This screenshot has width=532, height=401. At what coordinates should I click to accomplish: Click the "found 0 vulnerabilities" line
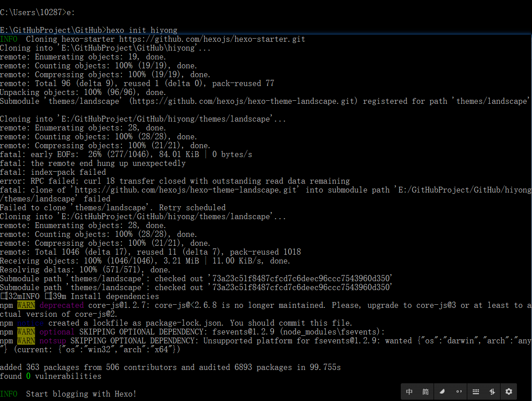click(51, 376)
